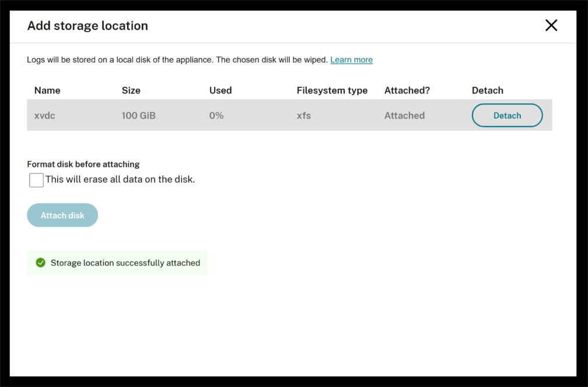
Task: Click the Attached? column header
Action: click(x=407, y=90)
